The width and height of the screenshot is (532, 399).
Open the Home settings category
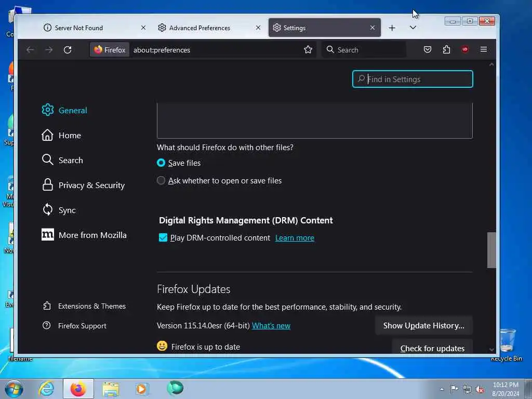pos(61,136)
